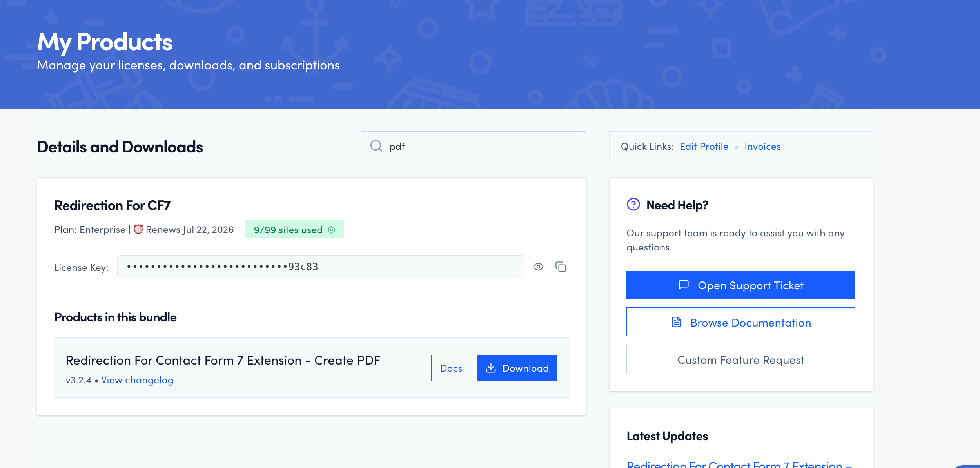980x468 pixels.
Task: Open sites used settings gear
Action: point(332,230)
